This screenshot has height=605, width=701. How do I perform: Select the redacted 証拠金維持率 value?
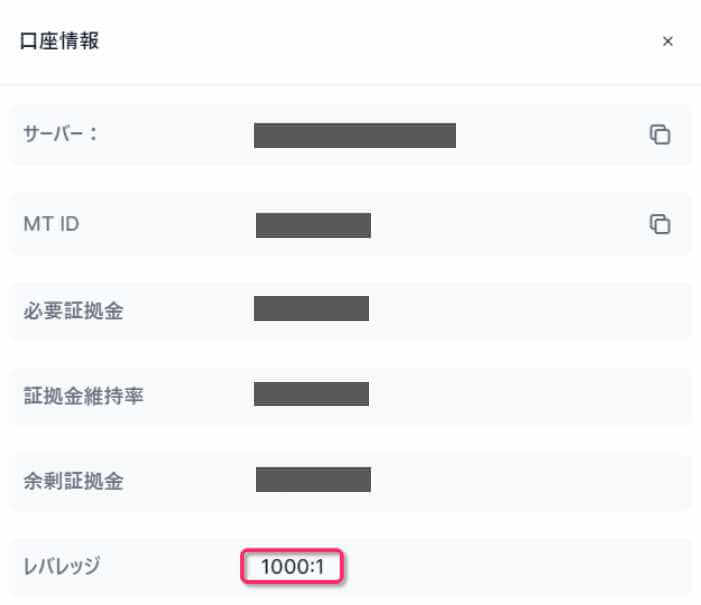tap(311, 394)
